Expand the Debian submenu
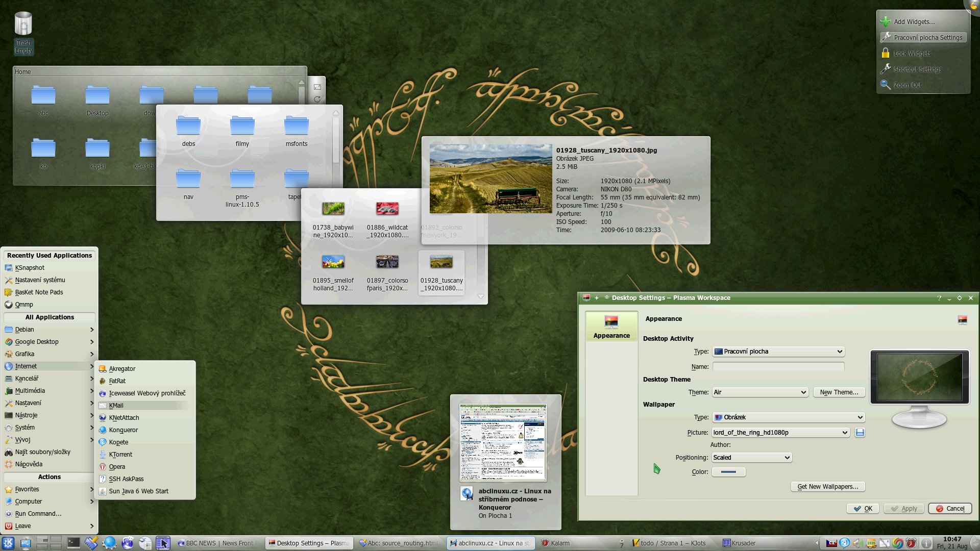980x551 pixels. point(50,330)
